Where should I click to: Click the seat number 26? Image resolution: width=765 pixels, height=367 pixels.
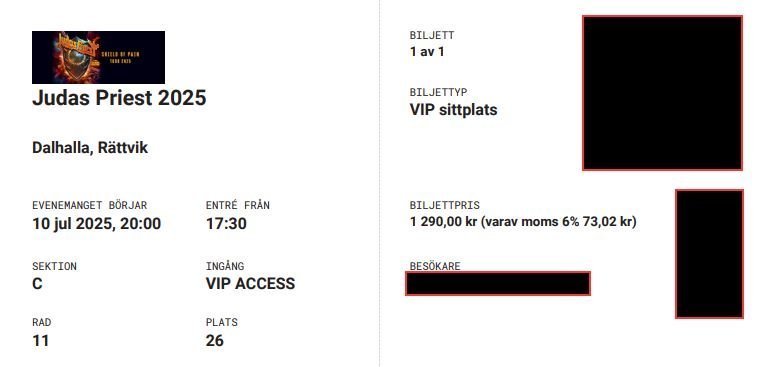click(215, 340)
